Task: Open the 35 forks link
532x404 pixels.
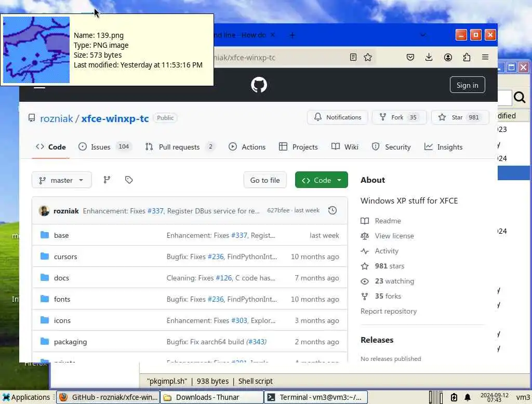Action: click(x=381, y=296)
